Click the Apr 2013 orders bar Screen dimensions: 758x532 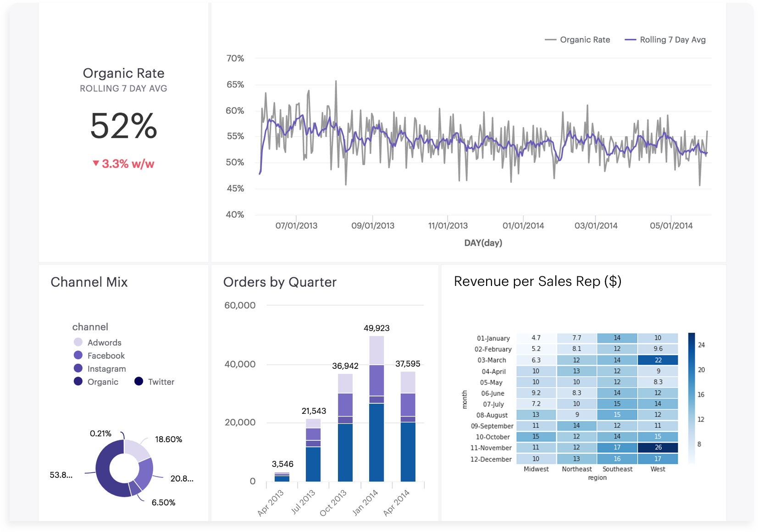point(282,477)
